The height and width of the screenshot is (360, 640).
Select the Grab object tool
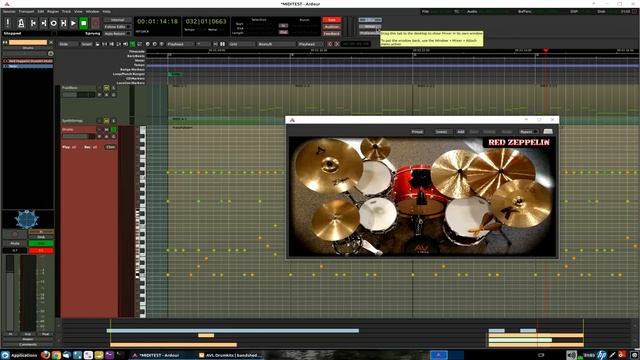click(98, 44)
